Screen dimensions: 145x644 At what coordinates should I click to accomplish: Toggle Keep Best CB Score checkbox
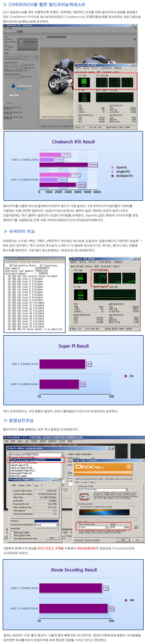(6, 59)
